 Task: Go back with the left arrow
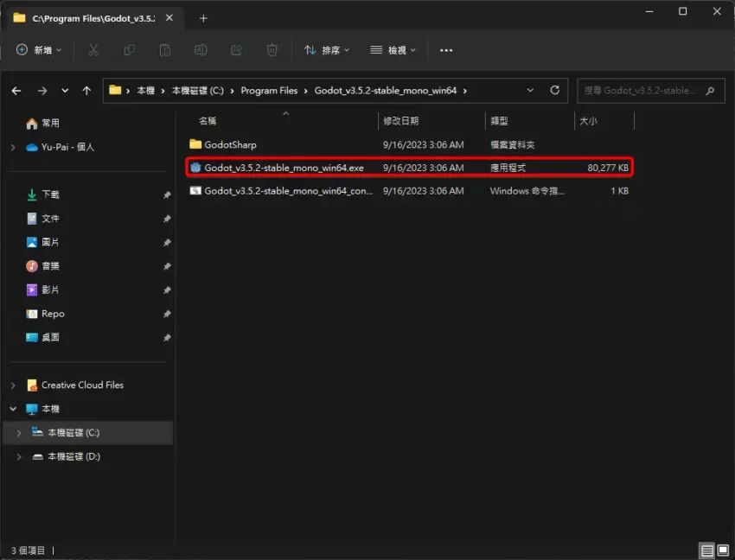[16, 91]
